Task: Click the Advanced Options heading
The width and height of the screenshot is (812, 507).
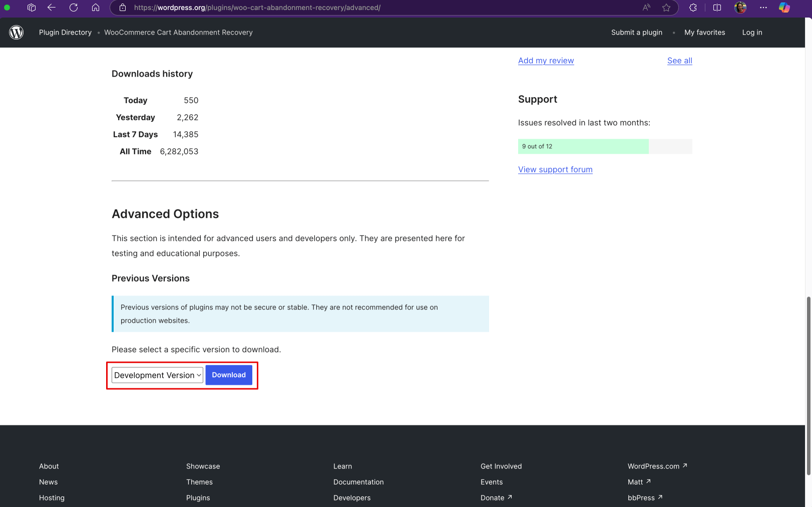Action: 165,214
